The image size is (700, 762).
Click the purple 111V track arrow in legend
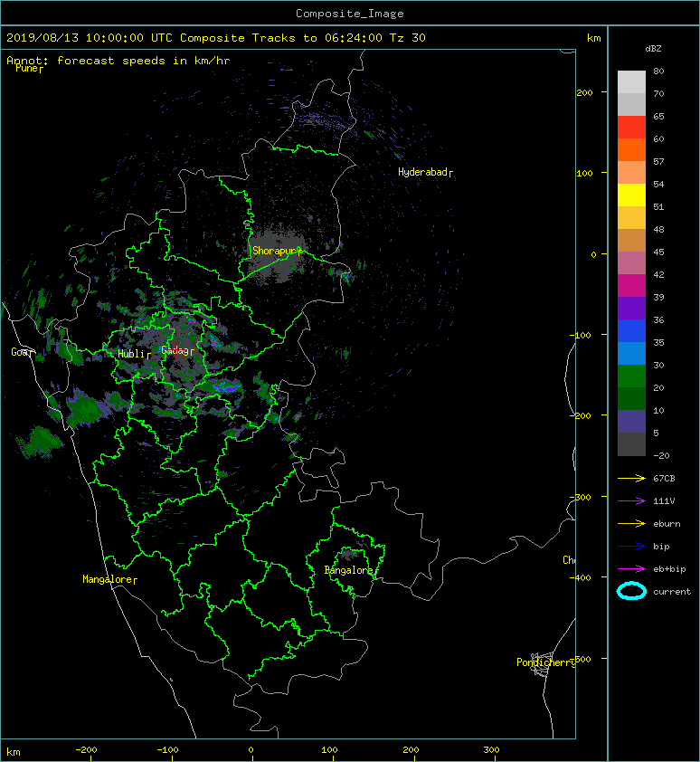631,501
